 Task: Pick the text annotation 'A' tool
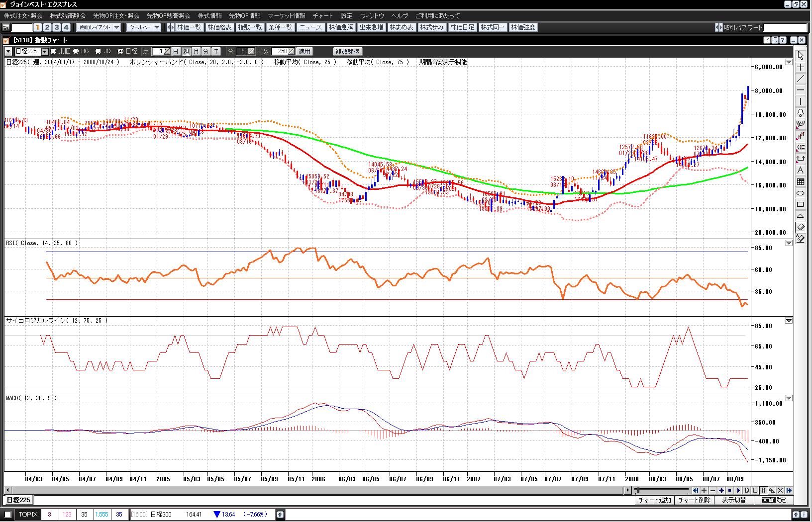(800, 171)
